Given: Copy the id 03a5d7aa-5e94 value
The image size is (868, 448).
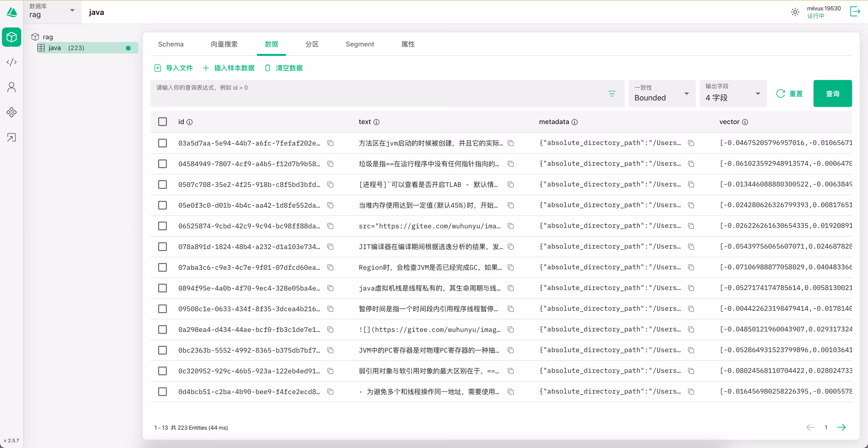Looking at the screenshot, I should (331, 143).
